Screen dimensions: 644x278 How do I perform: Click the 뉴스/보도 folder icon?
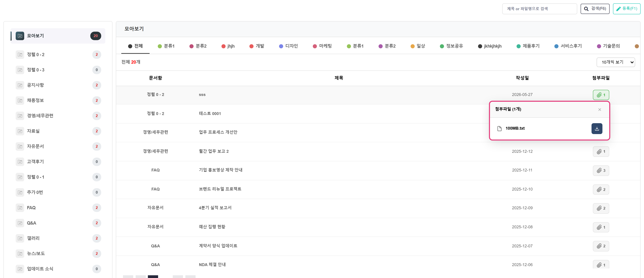tap(20, 254)
